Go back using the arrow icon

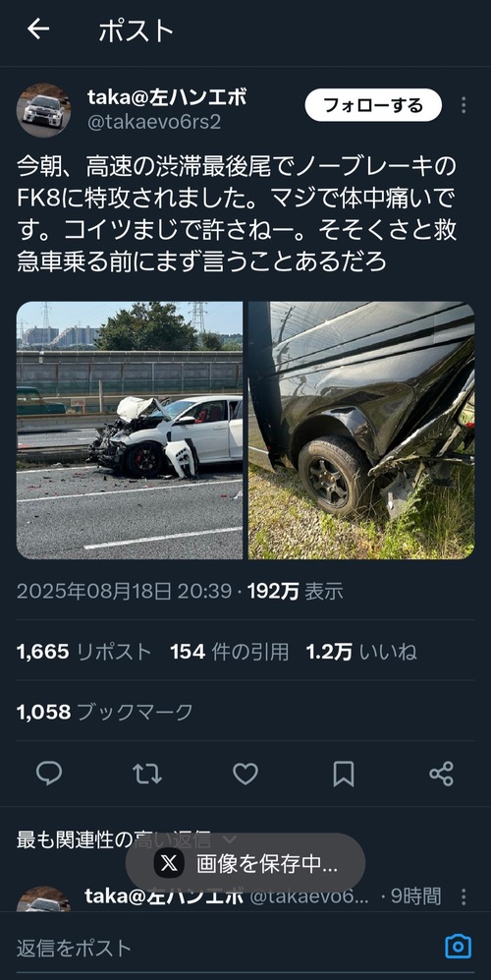tap(38, 29)
